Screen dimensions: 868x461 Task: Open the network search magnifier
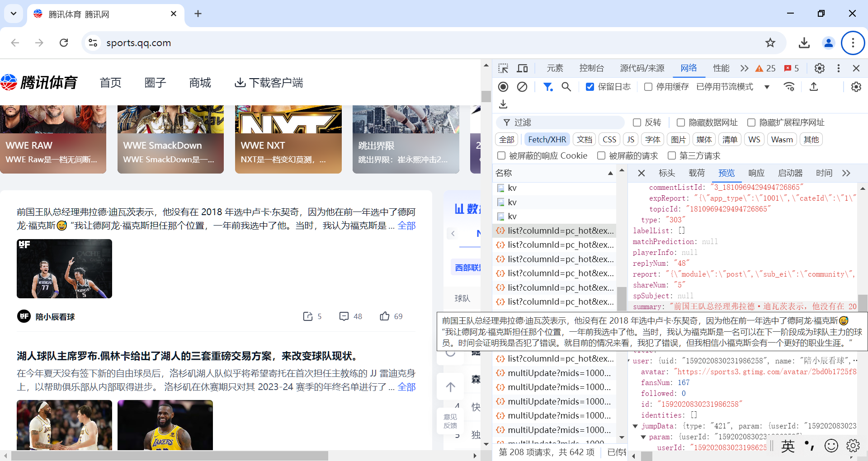(566, 87)
